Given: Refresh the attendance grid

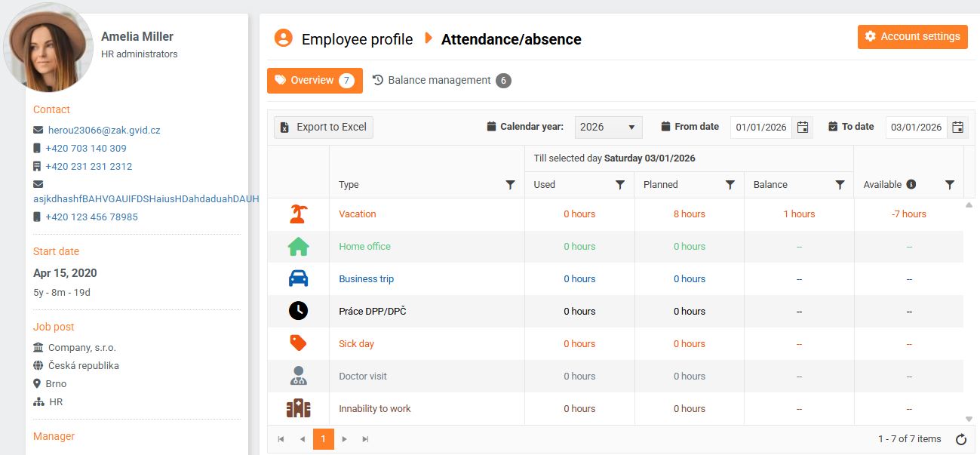Looking at the screenshot, I should click(960, 439).
